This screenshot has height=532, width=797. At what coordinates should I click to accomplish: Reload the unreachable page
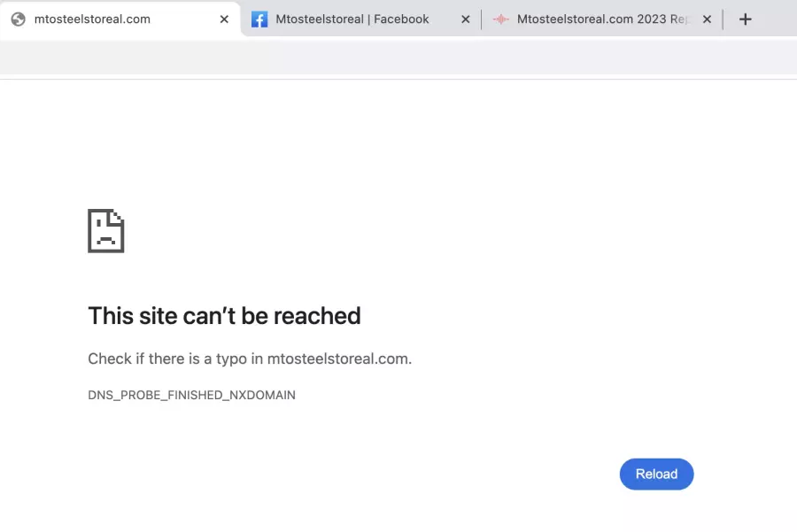point(656,474)
